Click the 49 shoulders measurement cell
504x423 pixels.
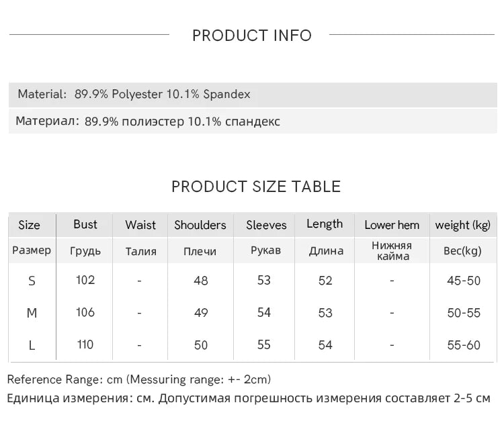click(200, 313)
